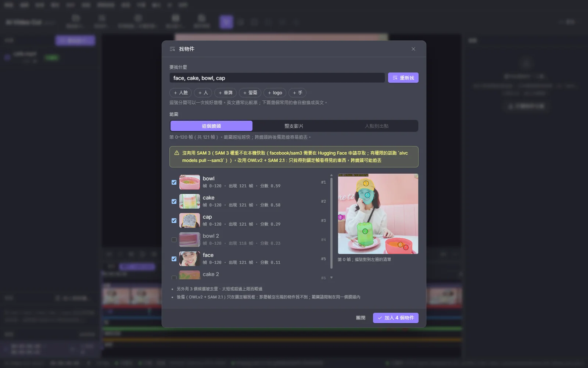The image size is (588, 368).
Task: Add the + 車牌 suggestion chip
Action: pyautogui.click(x=225, y=93)
